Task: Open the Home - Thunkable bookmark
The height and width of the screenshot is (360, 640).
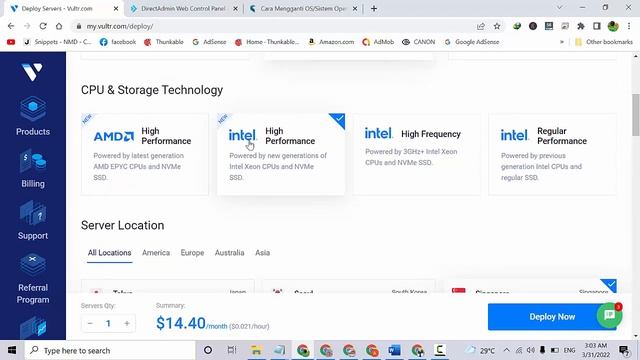Action: (x=267, y=42)
